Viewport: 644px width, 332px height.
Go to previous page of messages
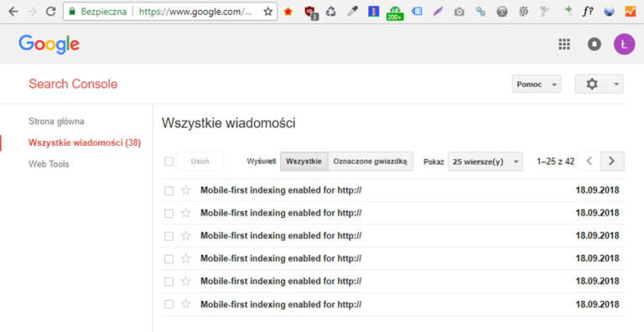589,162
